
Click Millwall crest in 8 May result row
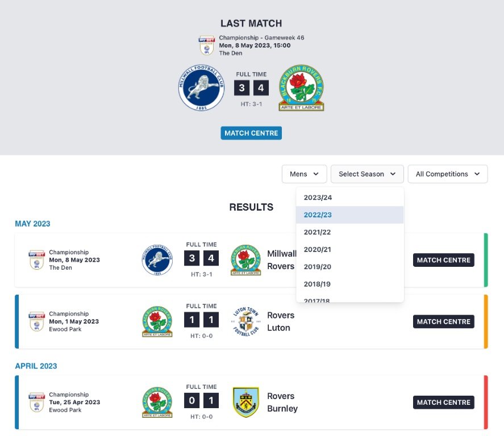(157, 260)
